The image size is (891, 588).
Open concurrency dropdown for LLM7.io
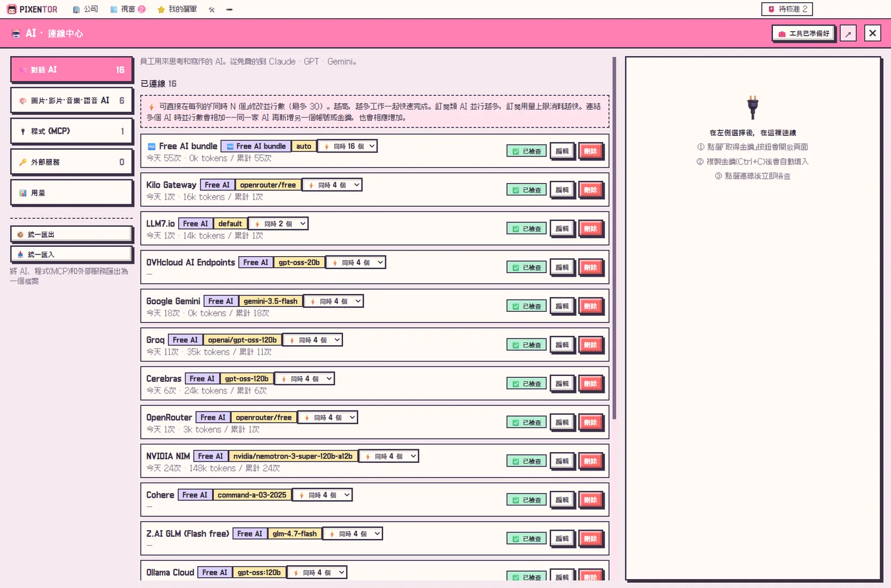coord(278,224)
